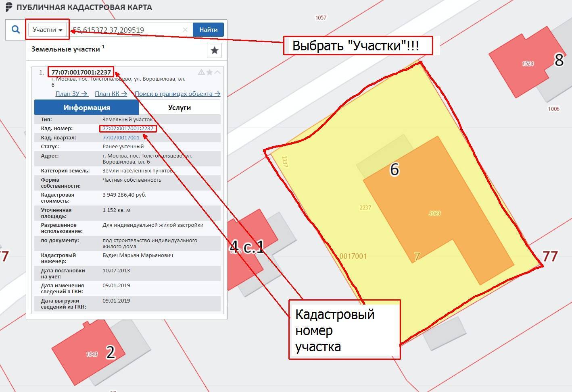Click the star favorites button in header
This screenshot has height=392, width=572.
215,50
